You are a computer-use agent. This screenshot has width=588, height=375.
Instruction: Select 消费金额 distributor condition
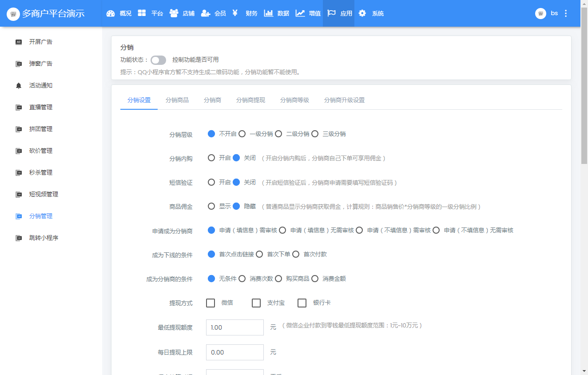[x=315, y=279]
